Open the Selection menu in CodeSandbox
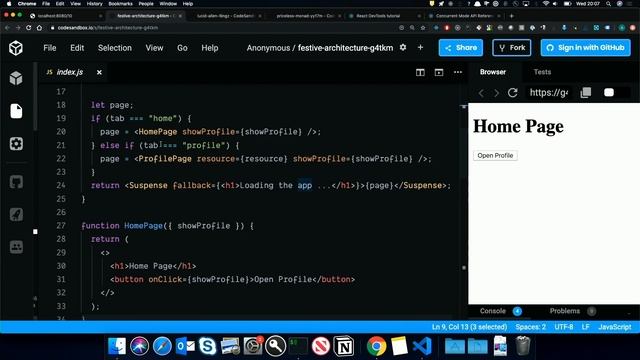640x360 pixels. coord(115,48)
